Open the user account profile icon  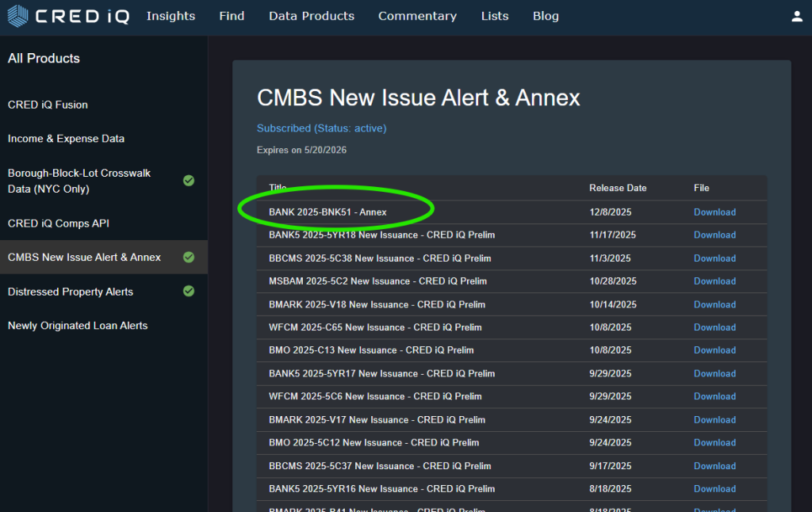[x=797, y=17]
